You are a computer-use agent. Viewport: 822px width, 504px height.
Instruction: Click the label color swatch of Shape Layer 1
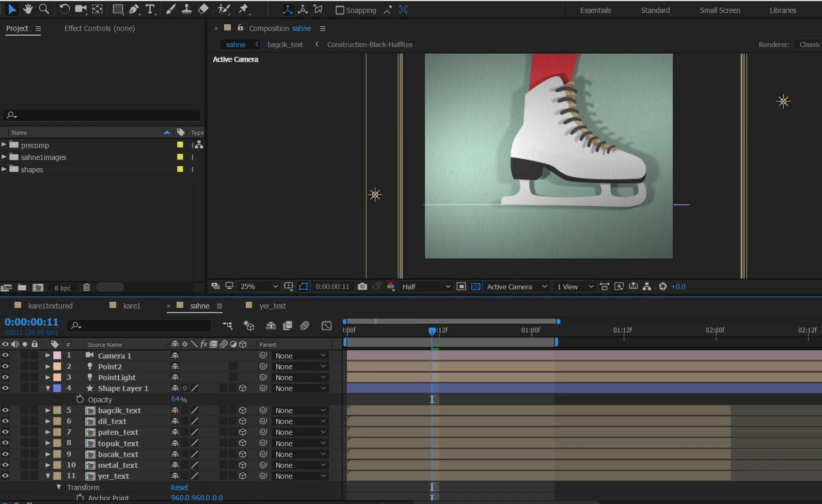[x=57, y=388]
